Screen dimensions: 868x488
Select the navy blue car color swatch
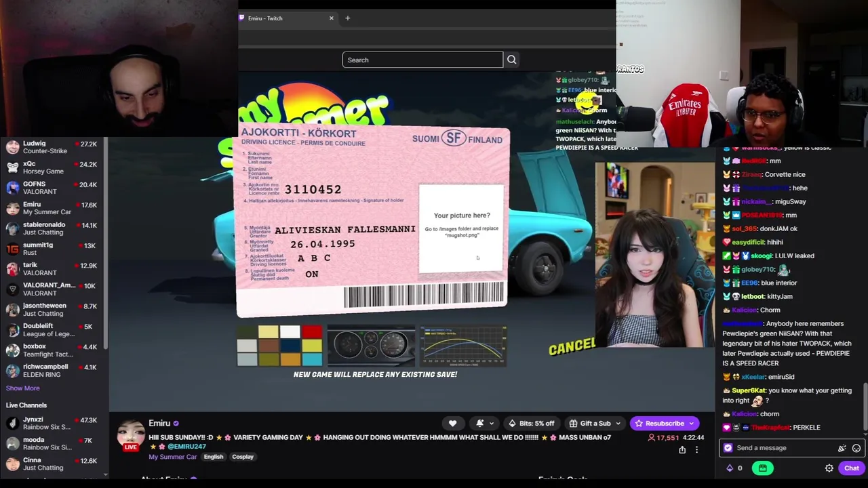click(290, 346)
